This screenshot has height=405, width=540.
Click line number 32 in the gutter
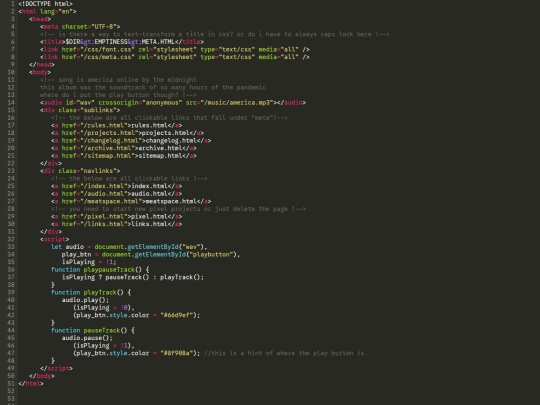11,239
